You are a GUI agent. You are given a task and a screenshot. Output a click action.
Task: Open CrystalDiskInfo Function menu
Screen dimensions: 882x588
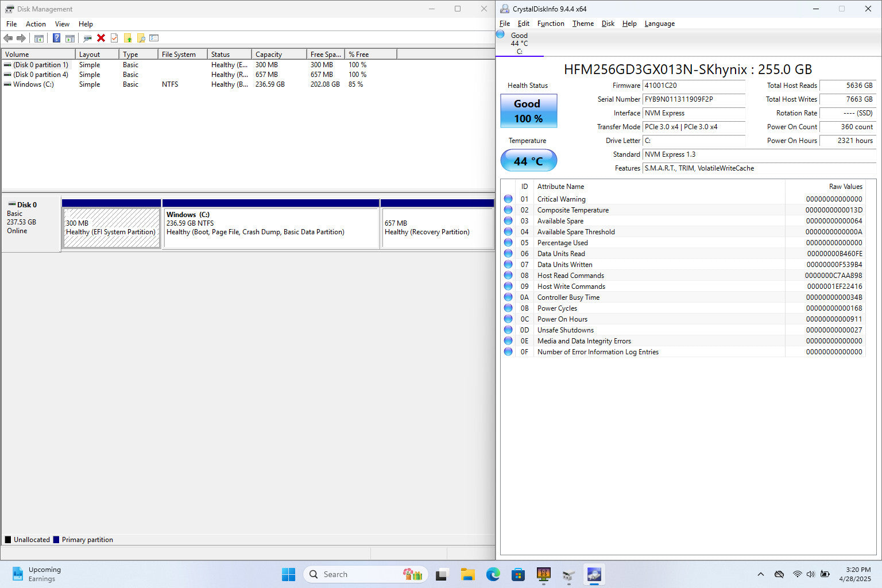click(551, 24)
